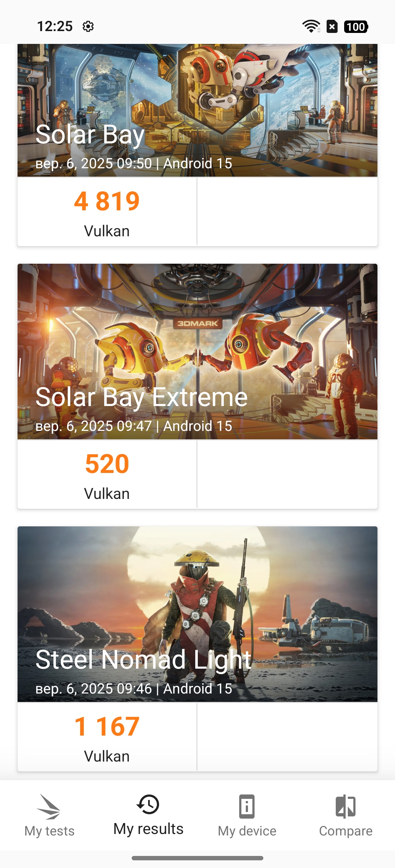
Task: Select the 1 167 Vulkan score
Action: coord(107,726)
